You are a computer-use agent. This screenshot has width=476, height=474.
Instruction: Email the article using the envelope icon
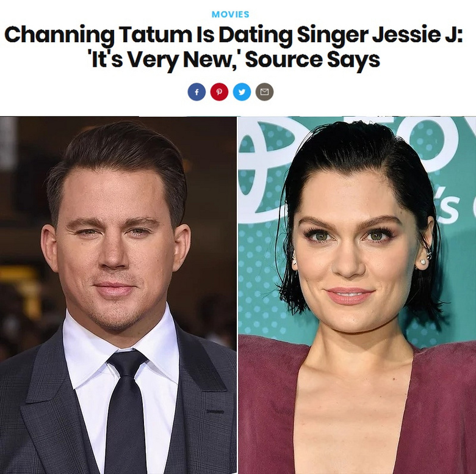264,92
